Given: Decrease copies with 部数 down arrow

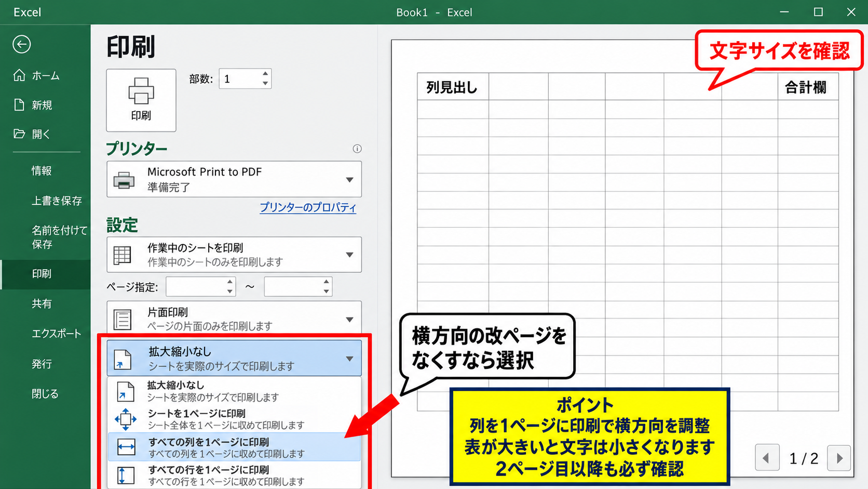Looking at the screenshot, I should (x=265, y=84).
